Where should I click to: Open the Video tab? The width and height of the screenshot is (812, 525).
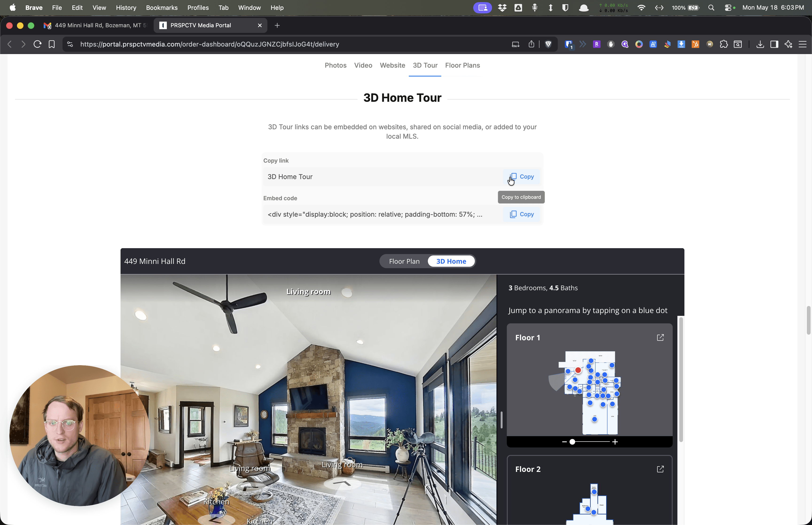(x=363, y=65)
